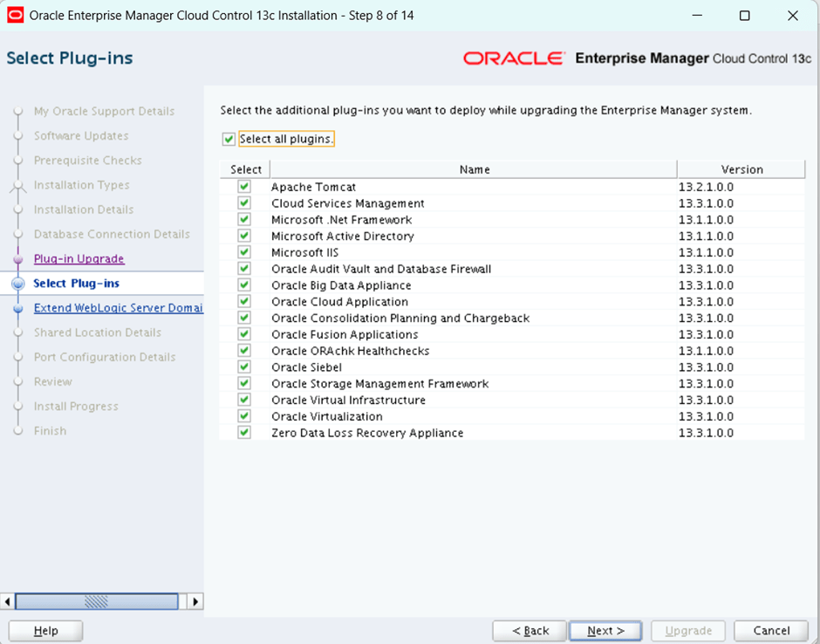
Task: Uncheck Zero Data Loss Recovery Appliance
Action: coord(244,433)
